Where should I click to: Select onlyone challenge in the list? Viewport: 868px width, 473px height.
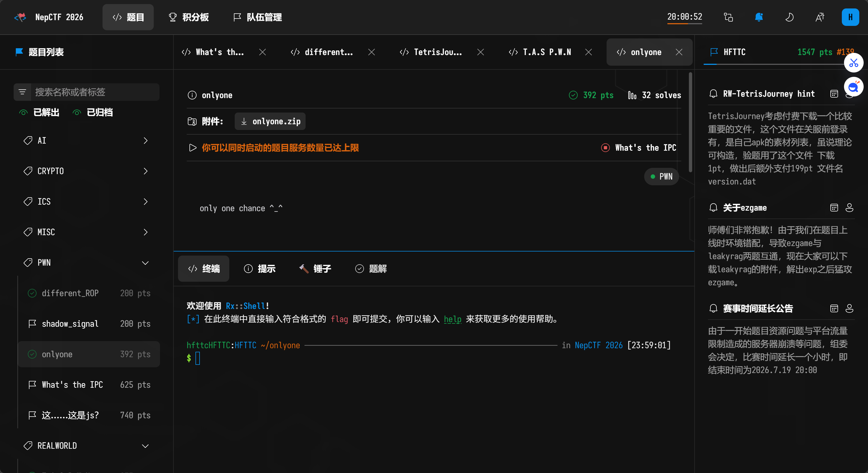pyautogui.click(x=89, y=354)
